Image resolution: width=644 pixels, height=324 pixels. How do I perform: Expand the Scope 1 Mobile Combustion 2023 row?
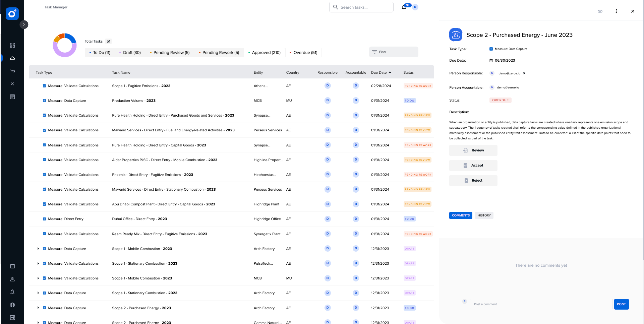pyautogui.click(x=38, y=249)
